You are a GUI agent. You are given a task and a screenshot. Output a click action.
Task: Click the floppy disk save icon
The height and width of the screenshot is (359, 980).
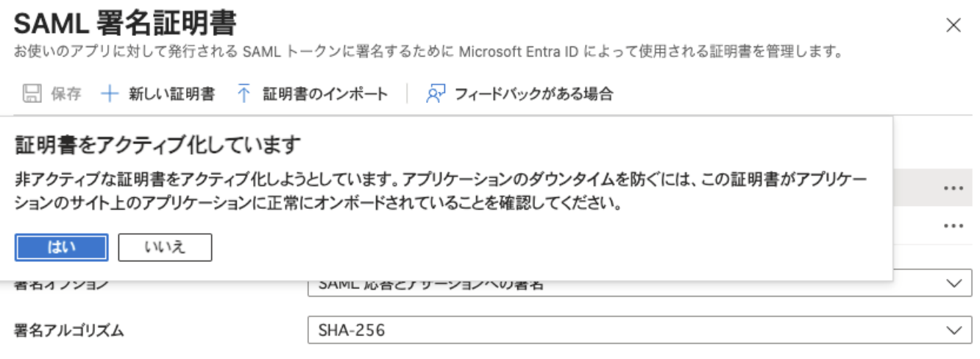(32, 94)
